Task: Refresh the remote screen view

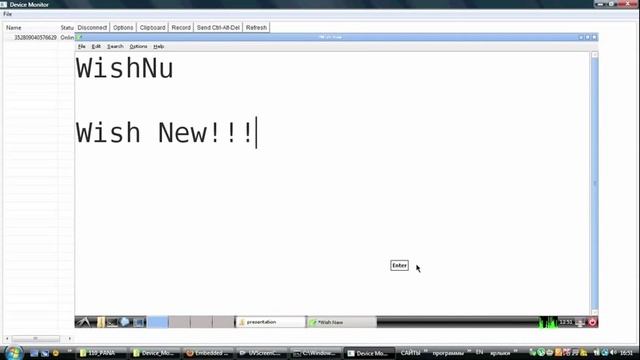Action: [256, 27]
